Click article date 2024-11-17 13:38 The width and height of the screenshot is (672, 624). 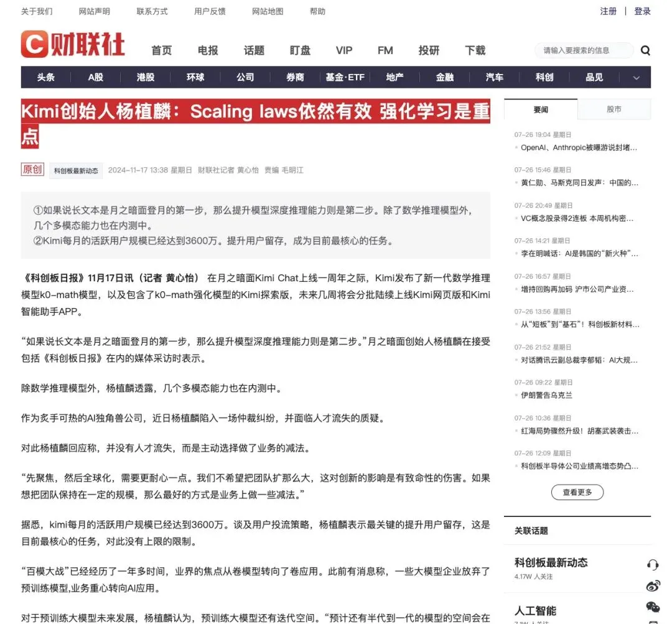138,170
